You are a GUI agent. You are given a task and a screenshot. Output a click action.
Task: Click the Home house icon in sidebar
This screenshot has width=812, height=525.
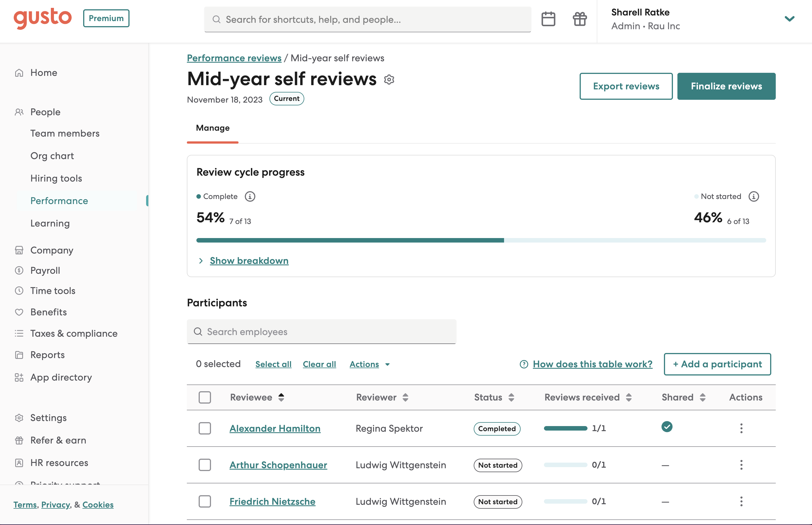pos(19,73)
